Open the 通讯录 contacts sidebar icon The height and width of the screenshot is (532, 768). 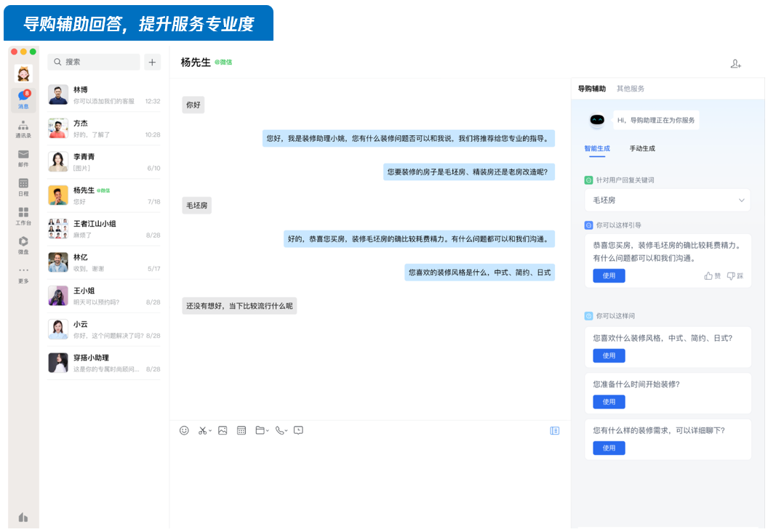coord(23,129)
